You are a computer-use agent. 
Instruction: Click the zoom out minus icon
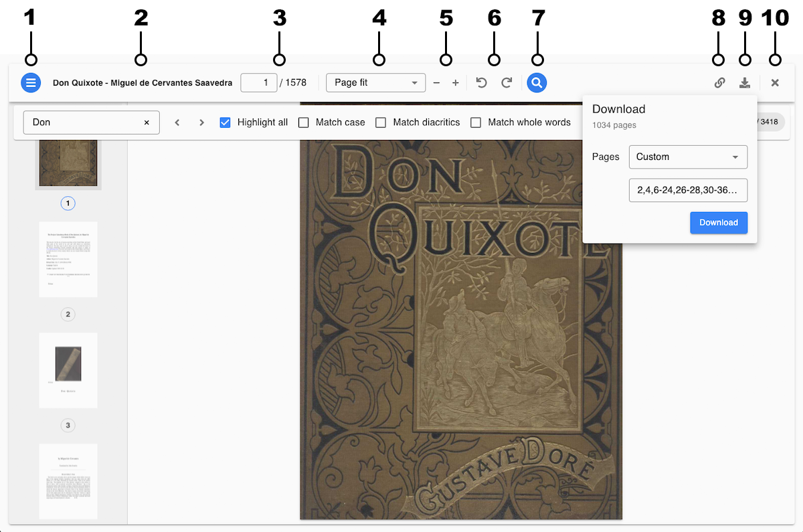coord(436,83)
